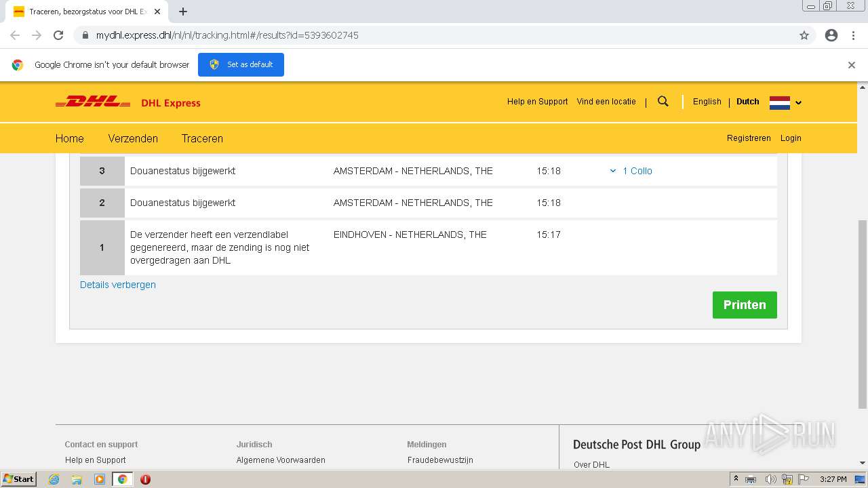The image size is (868, 488).
Task: Expand the 1 Collo details
Action: (x=631, y=171)
